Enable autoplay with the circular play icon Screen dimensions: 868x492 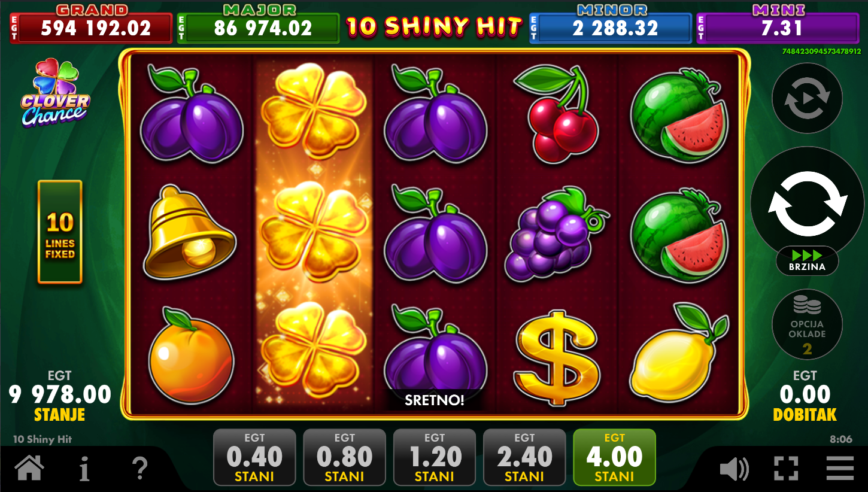(807, 98)
